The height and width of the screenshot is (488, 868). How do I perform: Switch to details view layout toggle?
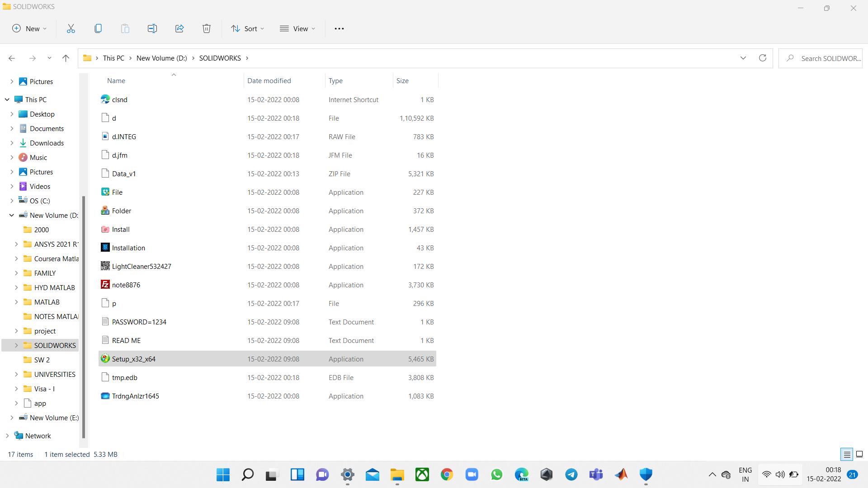click(847, 455)
